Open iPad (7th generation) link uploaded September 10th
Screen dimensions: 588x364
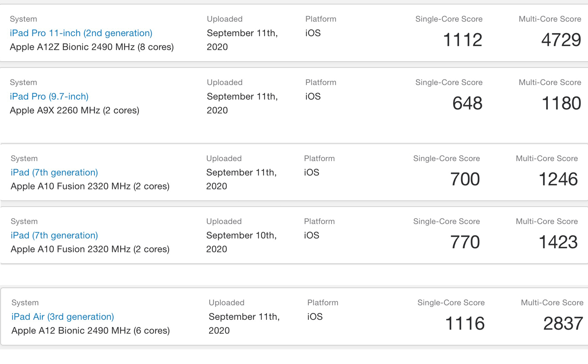tap(54, 235)
